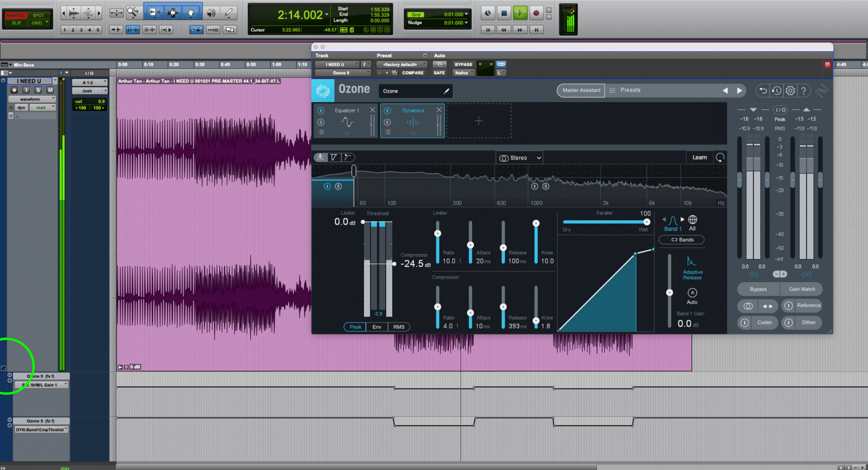The width and height of the screenshot is (868, 470).
Task: Select next band arrow beside Band 1
Action: (682, 219)
